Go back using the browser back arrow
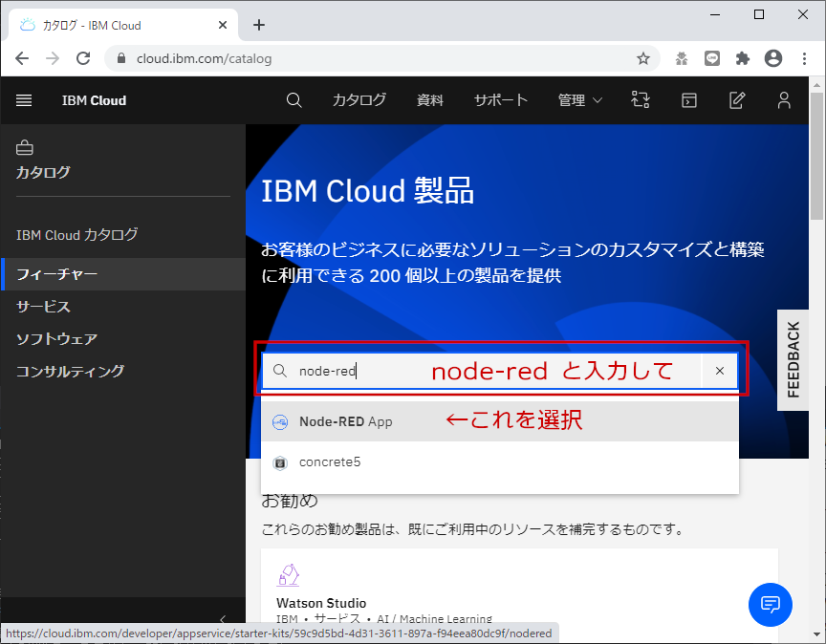Screen dimensions: 826x644 pos(22,58)
